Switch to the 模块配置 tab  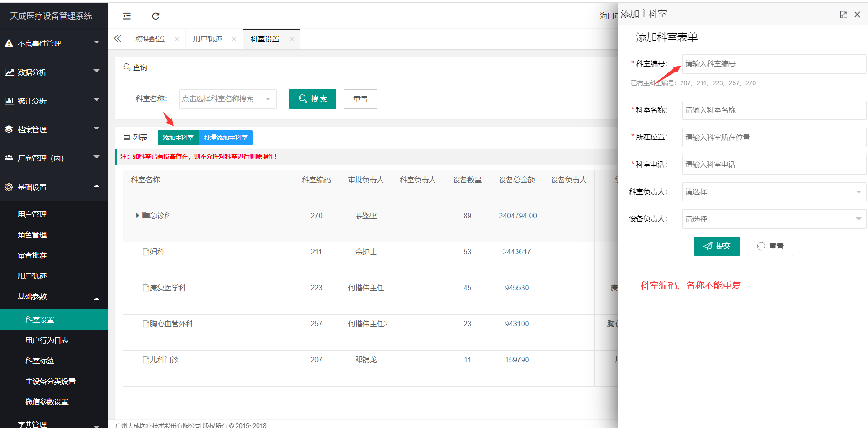tap(150, 39)
